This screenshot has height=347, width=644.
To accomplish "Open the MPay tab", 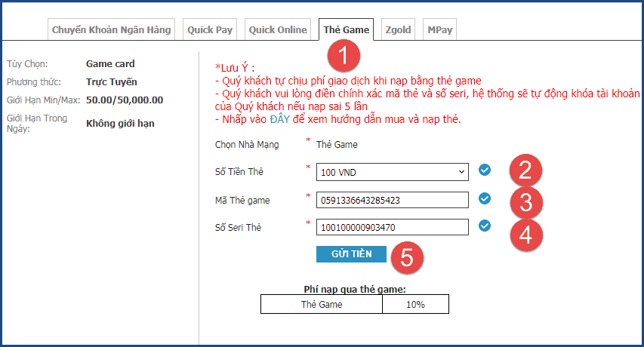I will click(439, 29).
